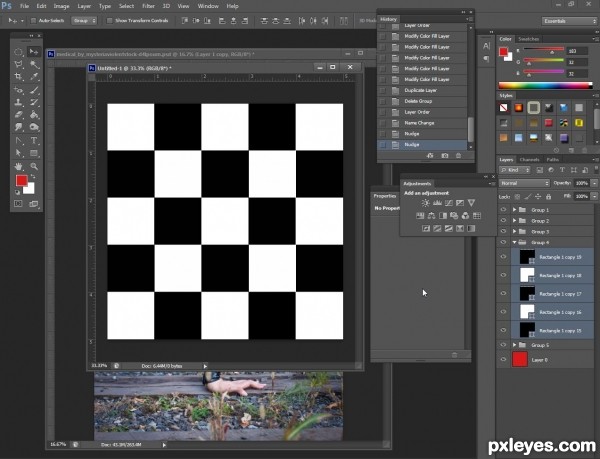Viewport: 600px width, 459px height.
Task: Click the red foreground color swatch in toolbox
Action: point(21,180)
